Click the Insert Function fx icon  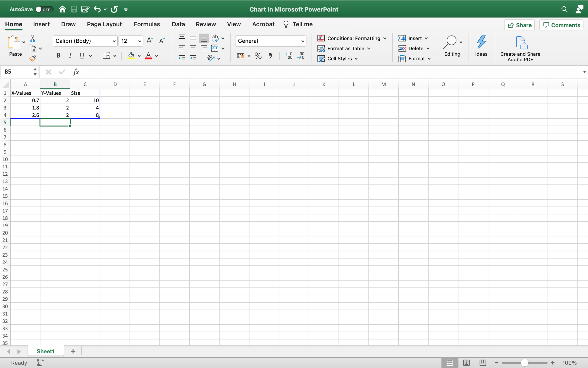point(76,72)
